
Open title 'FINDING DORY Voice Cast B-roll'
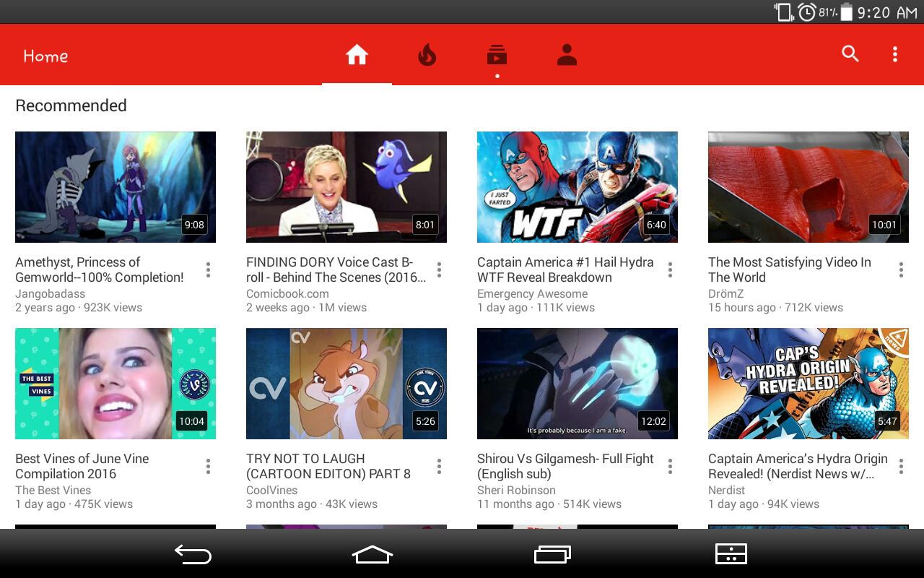336,269
